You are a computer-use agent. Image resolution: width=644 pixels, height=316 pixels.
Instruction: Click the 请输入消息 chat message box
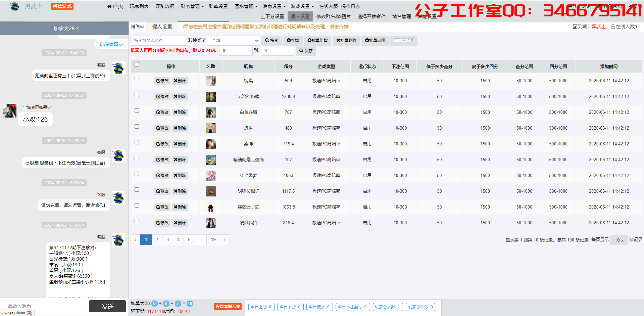pos(45,306)
